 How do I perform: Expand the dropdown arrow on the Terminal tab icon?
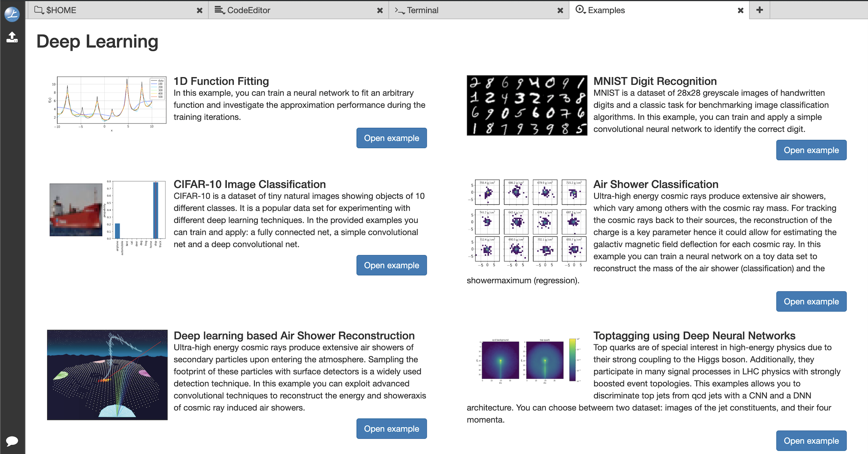tap(404, 12)
